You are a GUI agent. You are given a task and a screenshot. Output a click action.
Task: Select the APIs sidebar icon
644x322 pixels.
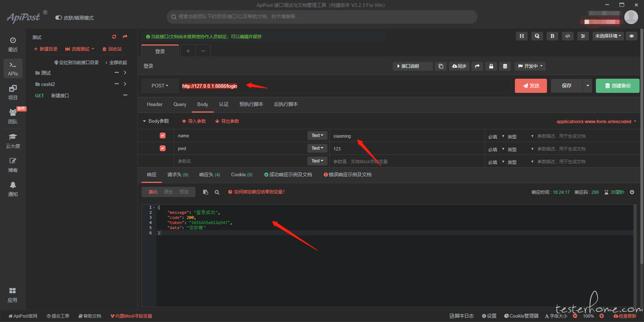pos(13,68)
